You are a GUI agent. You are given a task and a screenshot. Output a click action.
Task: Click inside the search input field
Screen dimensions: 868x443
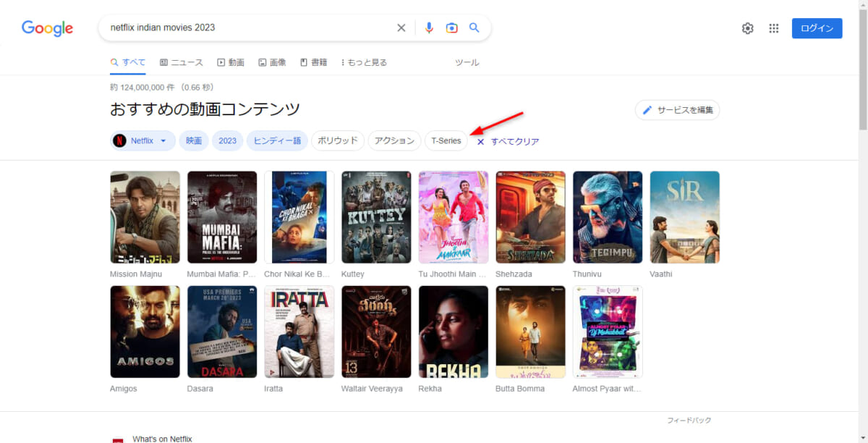(246, 28)
